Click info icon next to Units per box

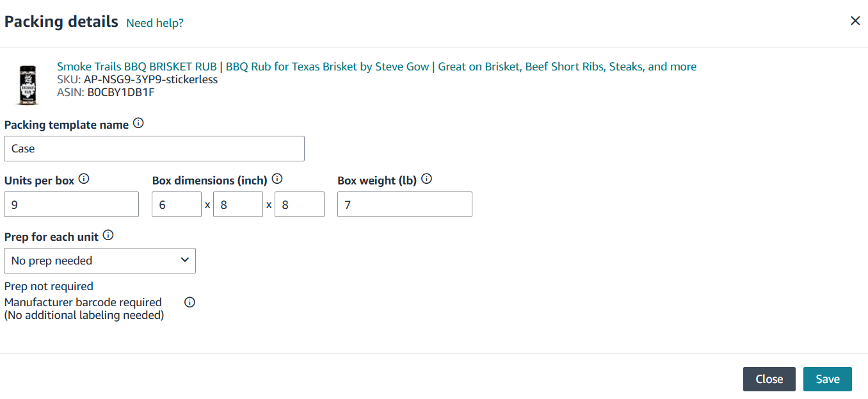click(x=84, y=179)
